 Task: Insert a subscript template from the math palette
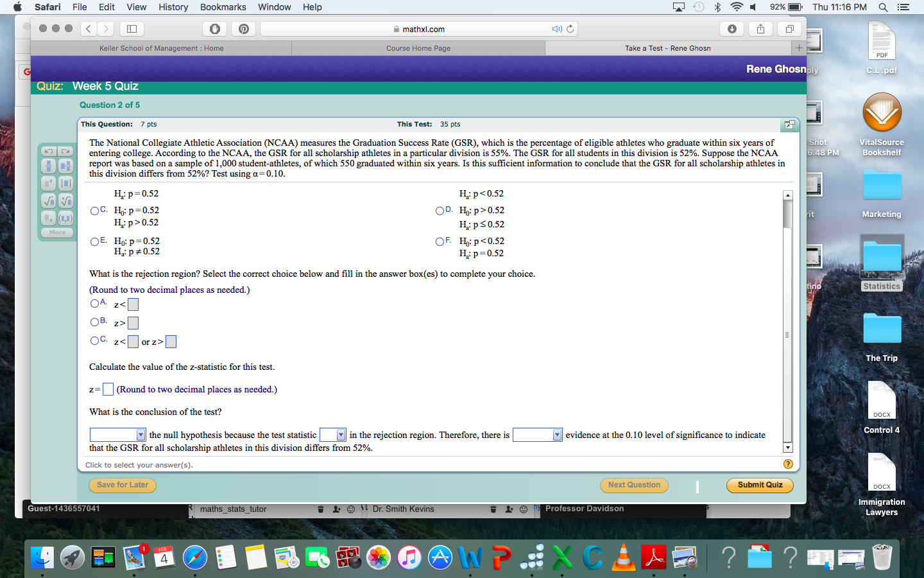(x=49, y=218)
